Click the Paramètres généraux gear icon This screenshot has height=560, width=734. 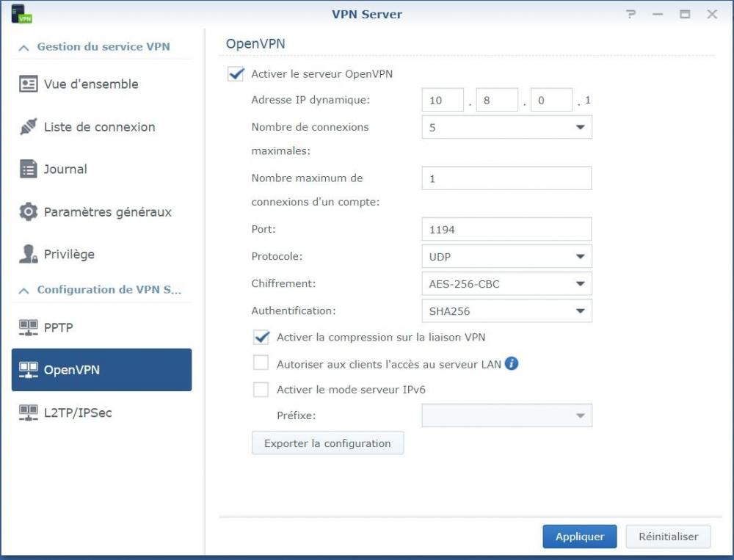coord(28,212)
